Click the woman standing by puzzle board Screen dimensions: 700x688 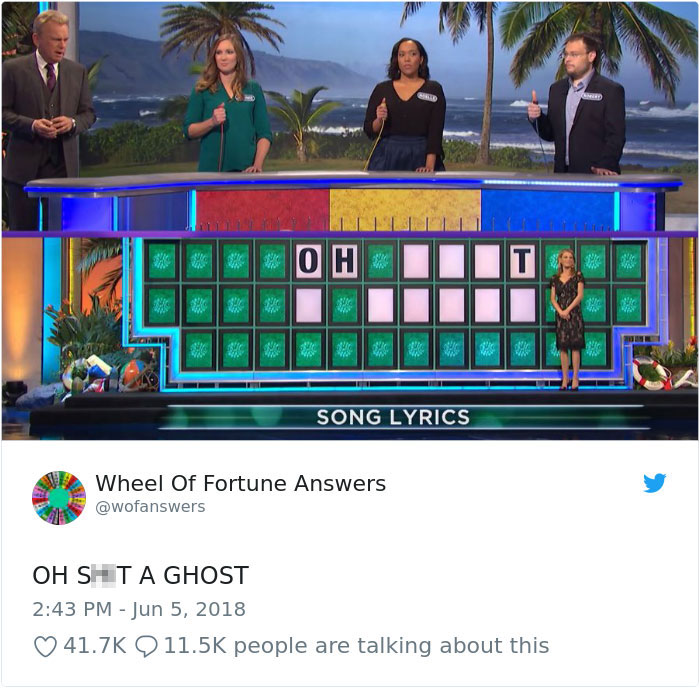[567, 319]
